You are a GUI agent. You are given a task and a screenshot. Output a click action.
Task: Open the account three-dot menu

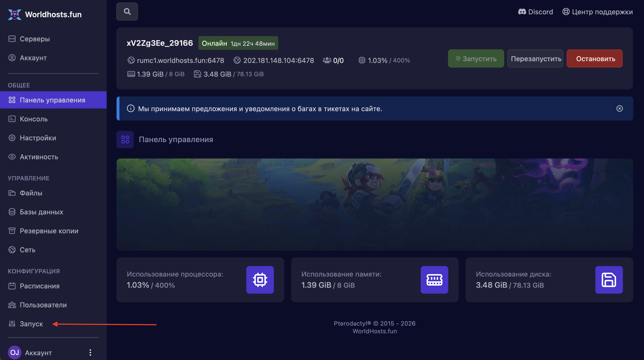pos(90,352)
